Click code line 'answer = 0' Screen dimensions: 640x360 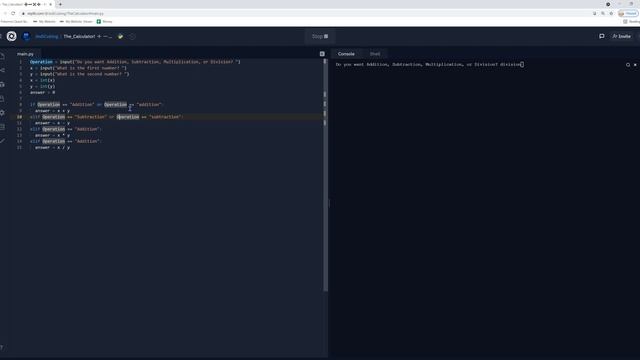tap(42, 93)
